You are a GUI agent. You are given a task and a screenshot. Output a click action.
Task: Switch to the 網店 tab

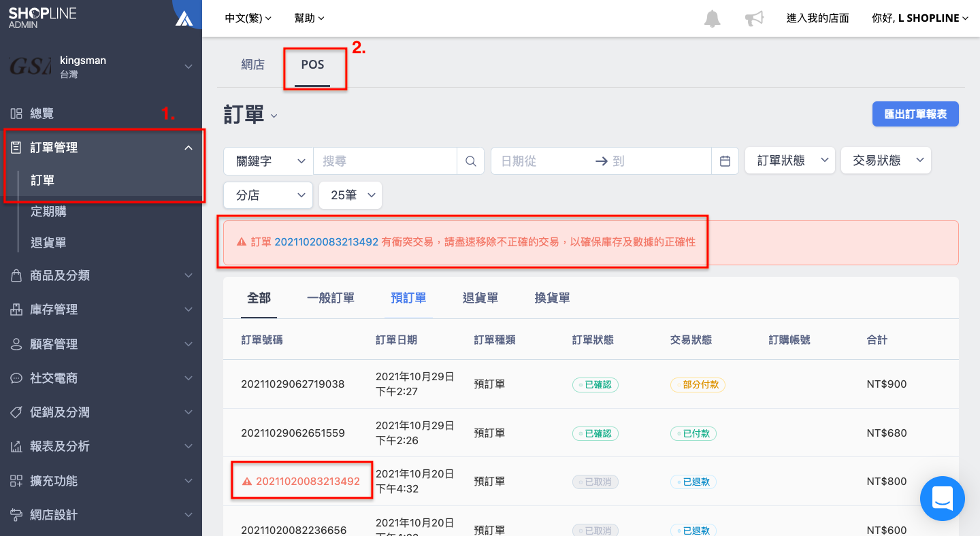pos(252,65)
